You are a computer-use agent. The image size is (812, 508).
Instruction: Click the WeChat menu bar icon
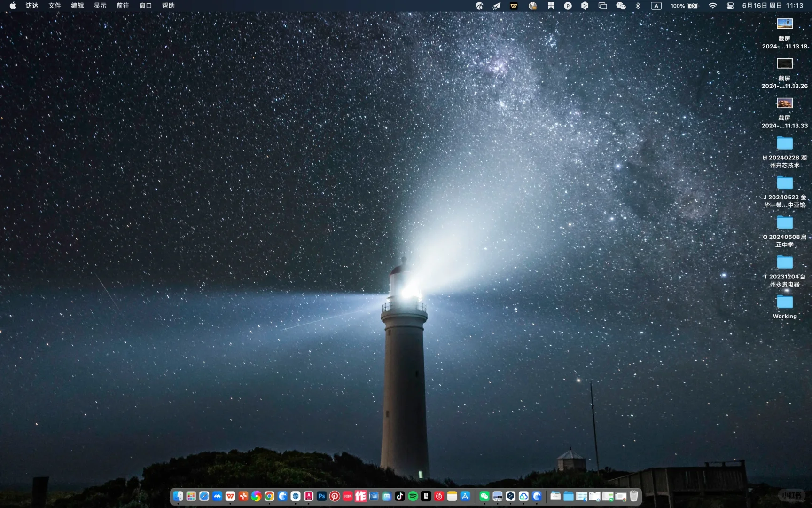point(621,6)
